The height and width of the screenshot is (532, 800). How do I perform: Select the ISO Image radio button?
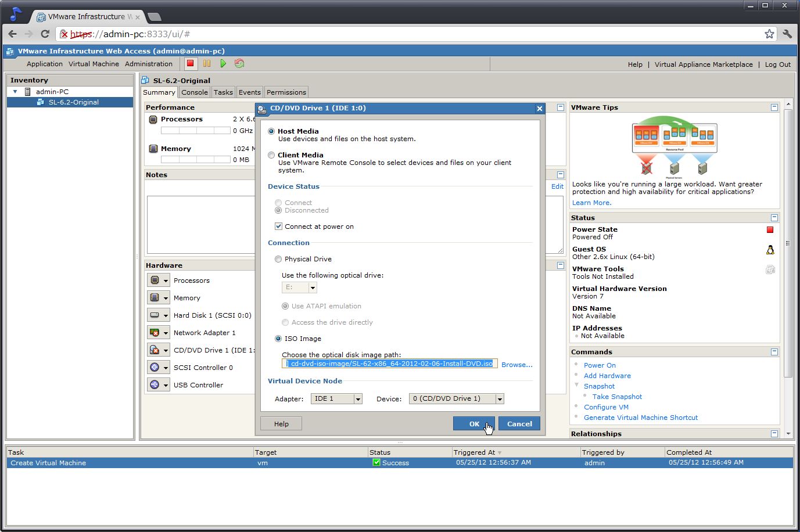[278, 339]
